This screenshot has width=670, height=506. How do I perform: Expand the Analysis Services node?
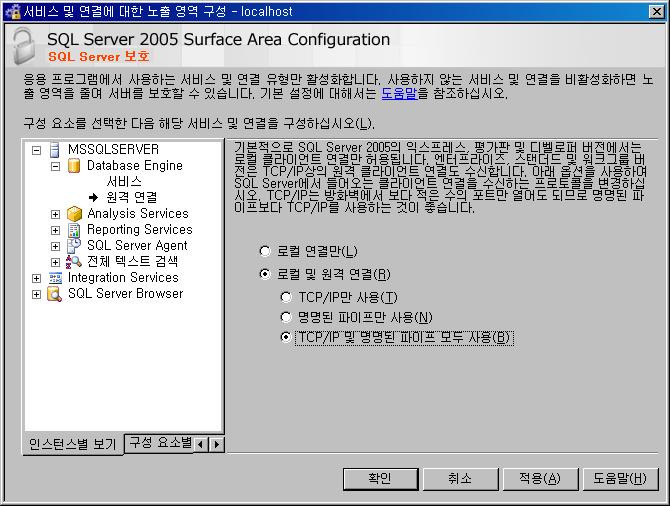(x=56, y=214)
